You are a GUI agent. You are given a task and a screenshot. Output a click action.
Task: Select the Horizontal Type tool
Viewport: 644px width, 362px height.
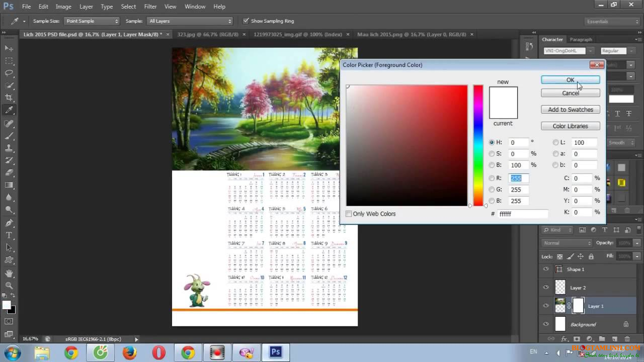(8, 235)
